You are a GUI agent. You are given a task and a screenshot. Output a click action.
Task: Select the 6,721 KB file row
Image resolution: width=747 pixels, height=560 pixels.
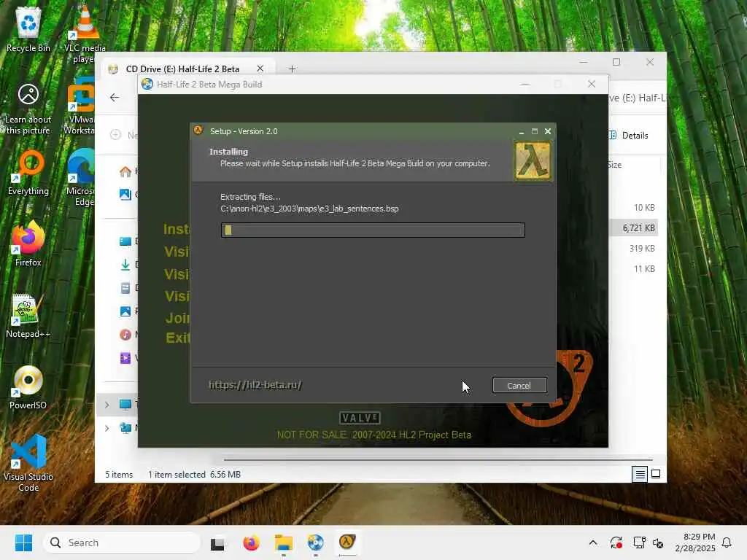634,228
